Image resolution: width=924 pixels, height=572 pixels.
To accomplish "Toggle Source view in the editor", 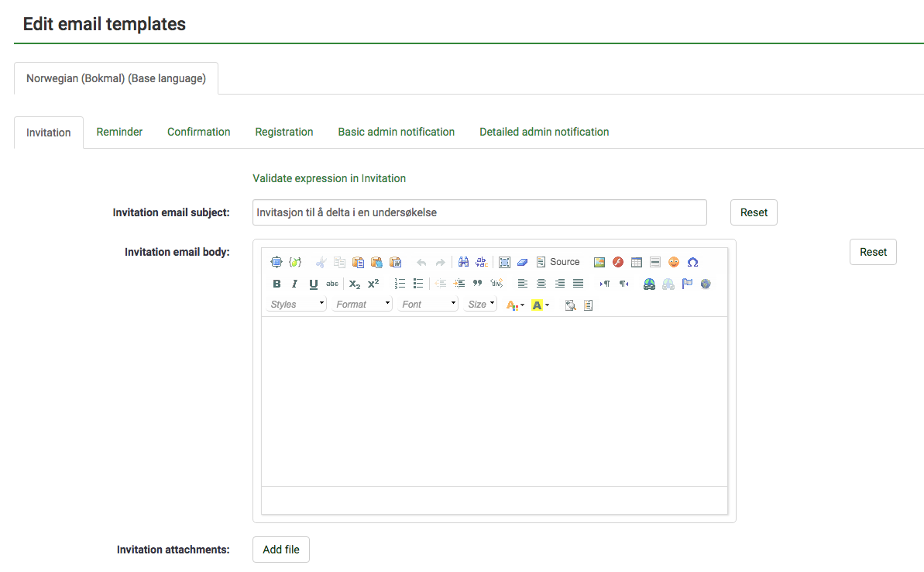I will pyautogui.click(x=558, y=262).
